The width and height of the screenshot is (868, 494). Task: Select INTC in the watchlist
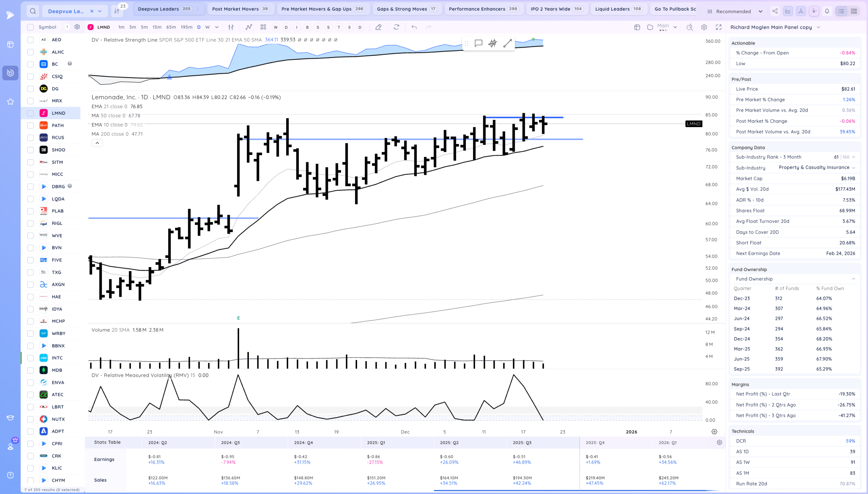[x=57, y=358]
